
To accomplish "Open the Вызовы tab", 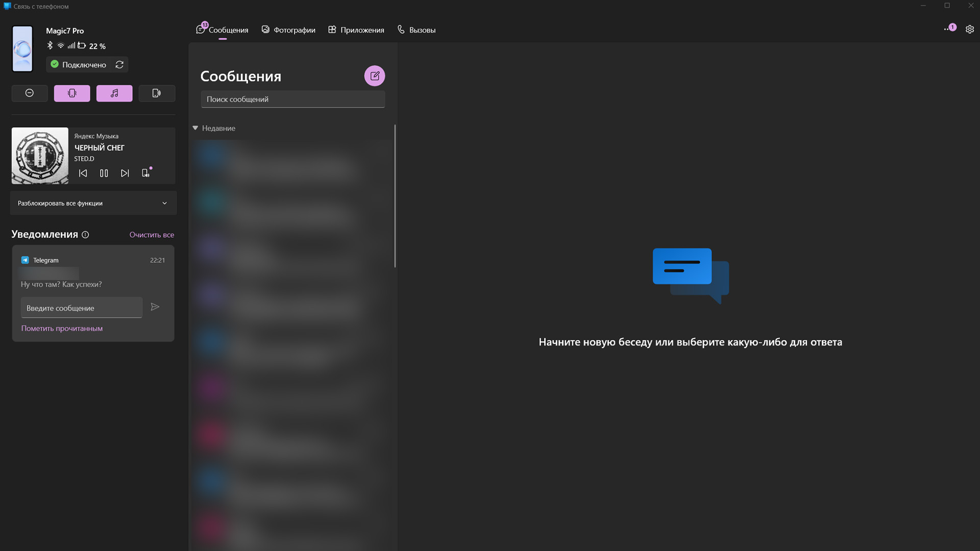I will click(x=416, y=30).
